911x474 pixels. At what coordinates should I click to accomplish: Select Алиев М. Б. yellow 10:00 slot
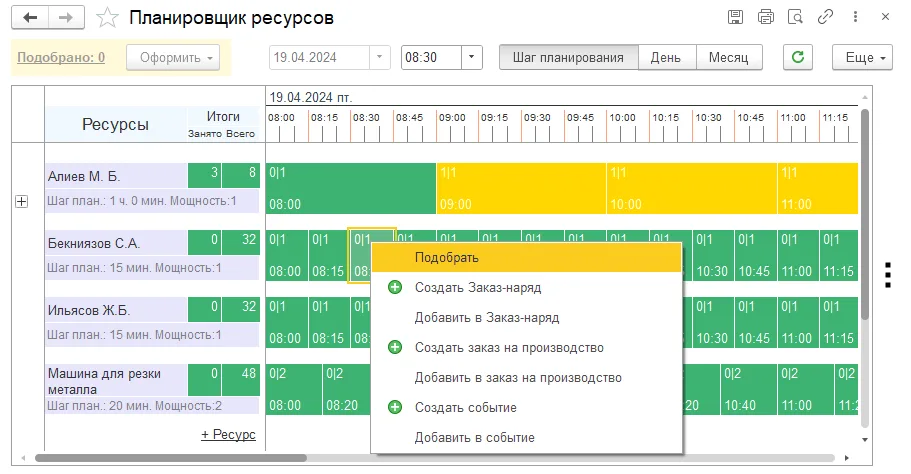point(692,188)
